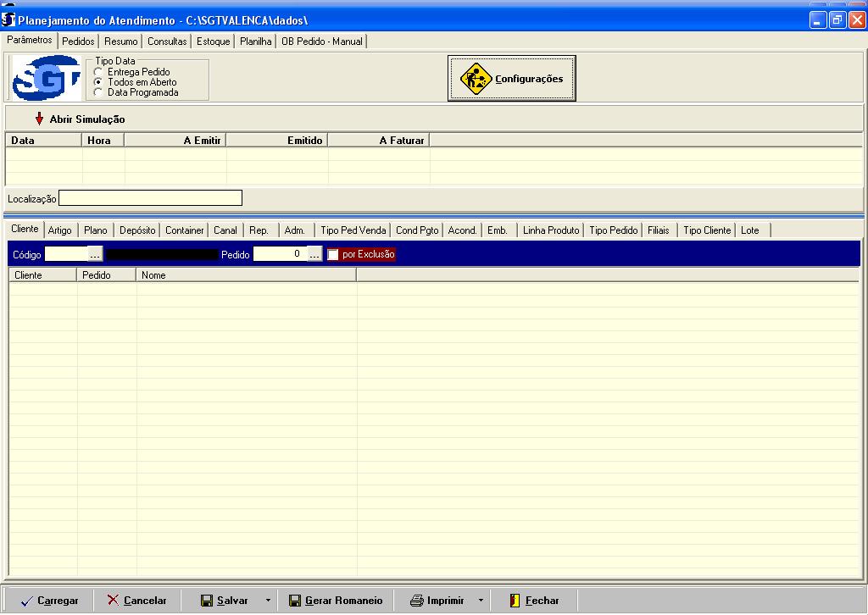Click the red X Cancelar icon
The width and height of the screenshot is (868, 615).
pos(113,600)
